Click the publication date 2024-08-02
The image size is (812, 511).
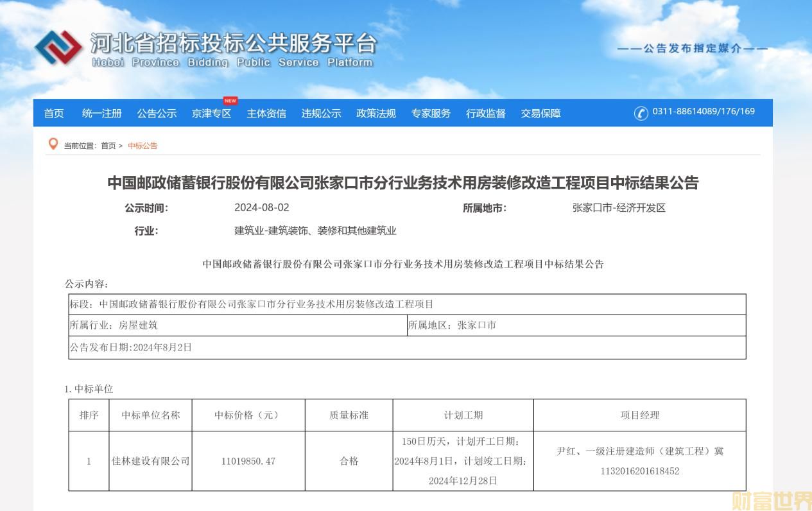click(x=262, y=208)
